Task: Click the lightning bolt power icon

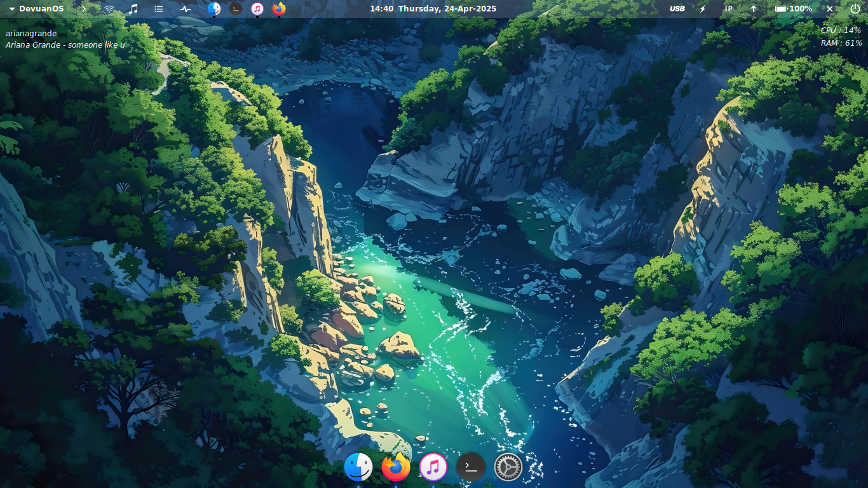Action: tap(703, 9)
